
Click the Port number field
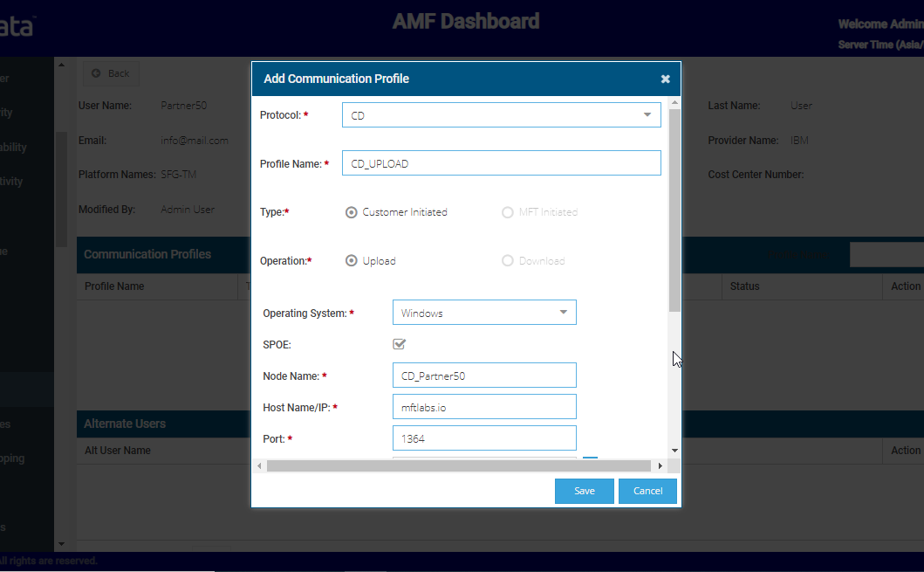tap(484, 438)
